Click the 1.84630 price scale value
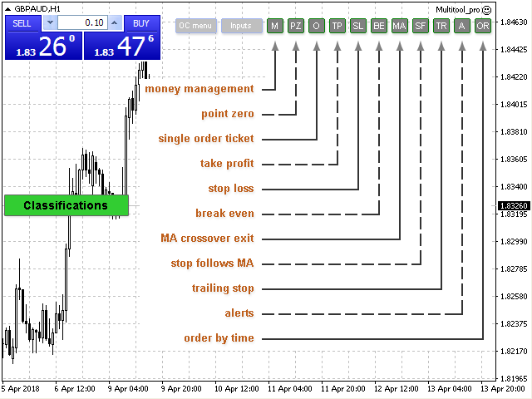Screen dimensions: 532x399 click(514, 22)
